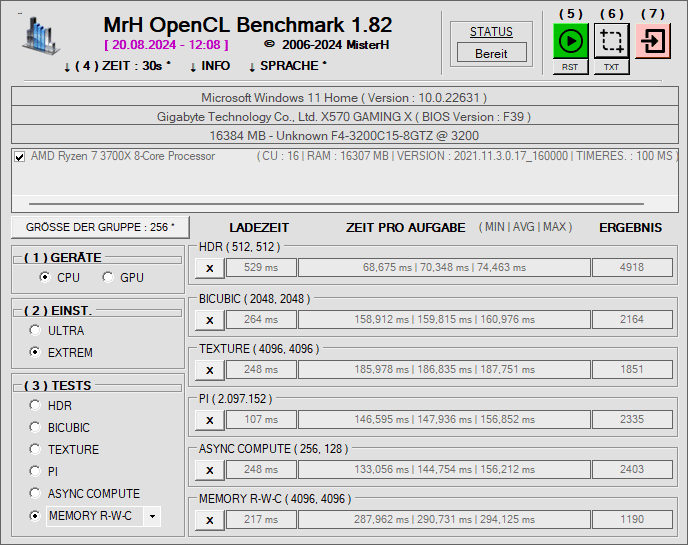
Task: Click BICUBIC result value 2164
Action: (x=632, y=319)
